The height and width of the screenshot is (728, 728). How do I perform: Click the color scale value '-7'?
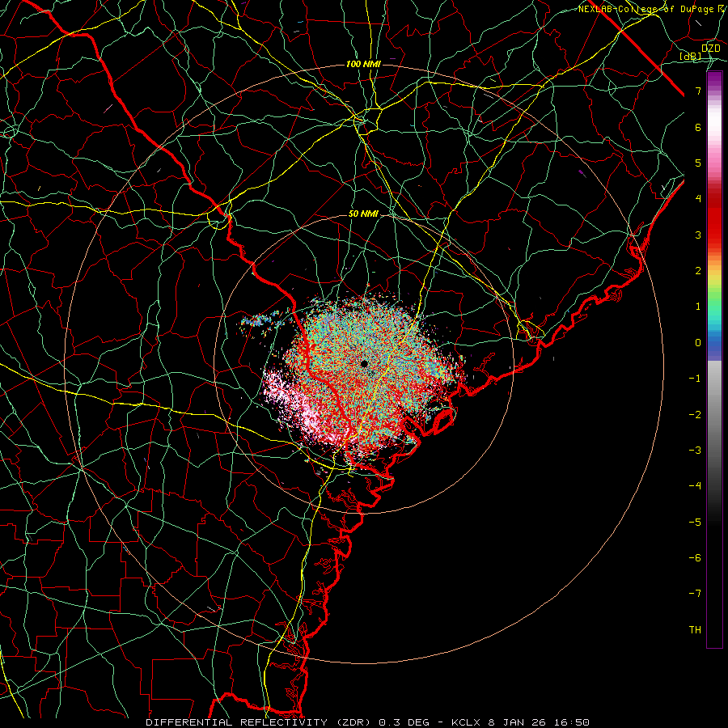pos(695,594)
